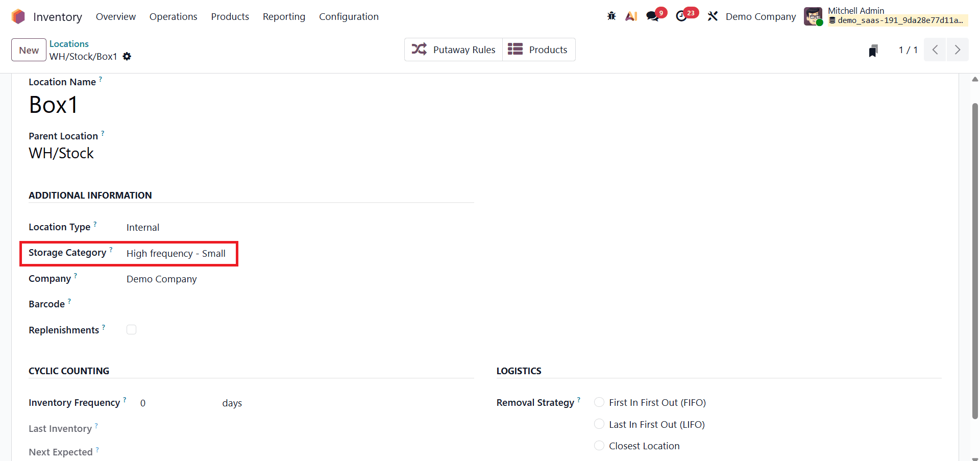980x461 pixels.
Task: Select Last In First Out (LIFO) removal strategy
Action: pos(599,424)
